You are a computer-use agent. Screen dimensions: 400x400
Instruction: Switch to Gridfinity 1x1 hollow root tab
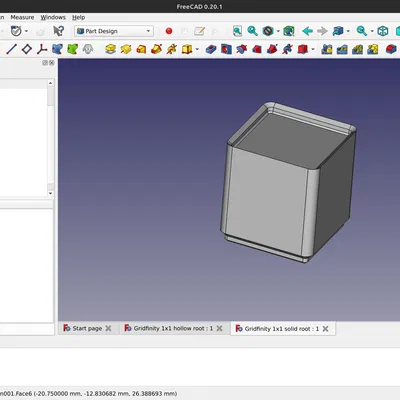coord(173,328)
